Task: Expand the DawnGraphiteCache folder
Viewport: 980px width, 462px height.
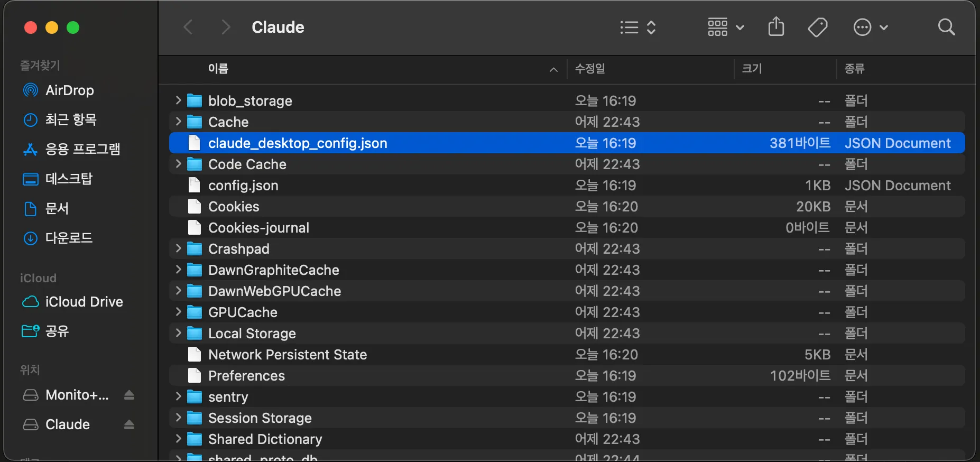Action: [178, 270]
